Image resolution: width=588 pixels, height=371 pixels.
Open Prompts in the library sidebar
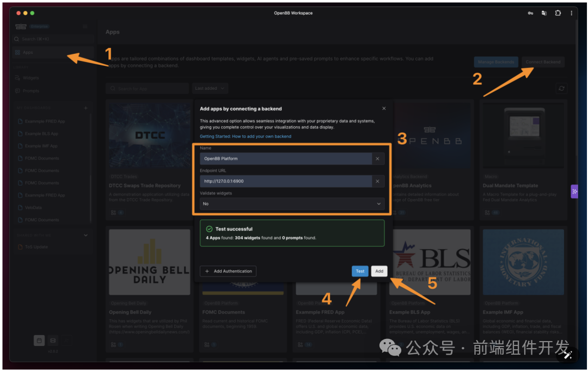[x=30, y=91]
